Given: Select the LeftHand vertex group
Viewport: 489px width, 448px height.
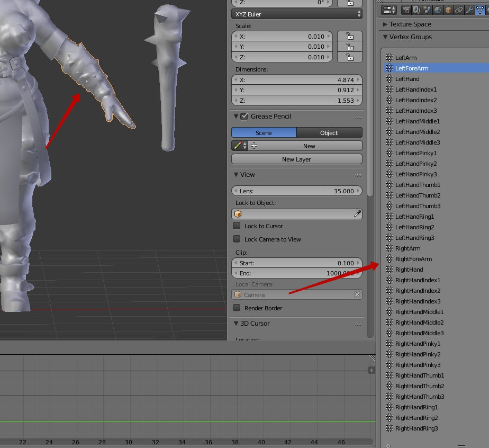Looking at the screenshot, I should pos(436,78).
